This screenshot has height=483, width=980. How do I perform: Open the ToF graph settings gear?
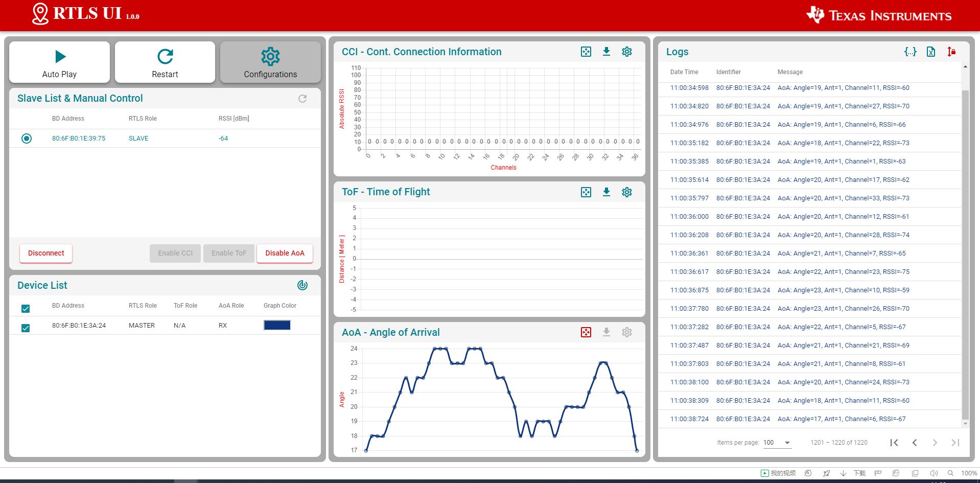click(x=627, y=192)
